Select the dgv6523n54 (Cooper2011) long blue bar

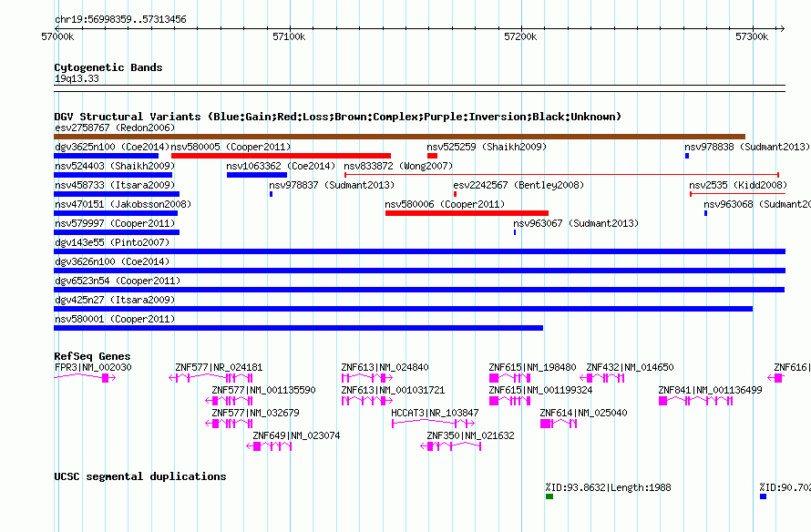coord(419,290)
